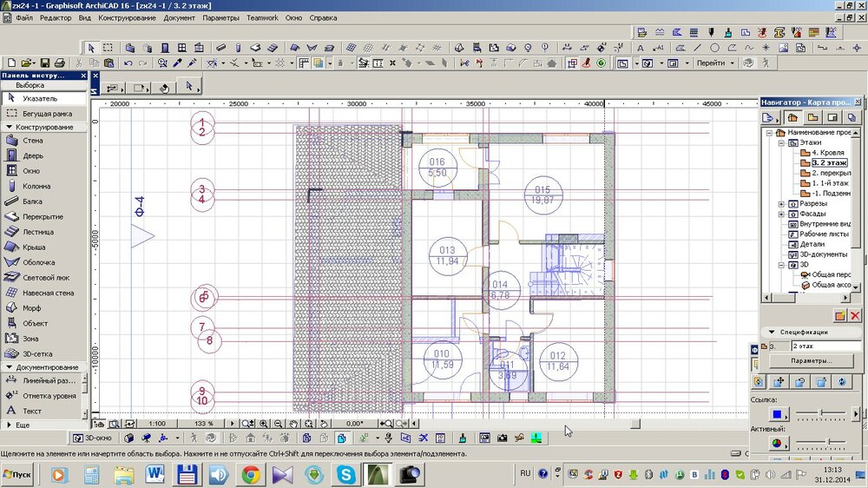This screenshot has height=488, width=868.
Task: Choose the Крыша (Roof) tool
Action: [35, 247]
